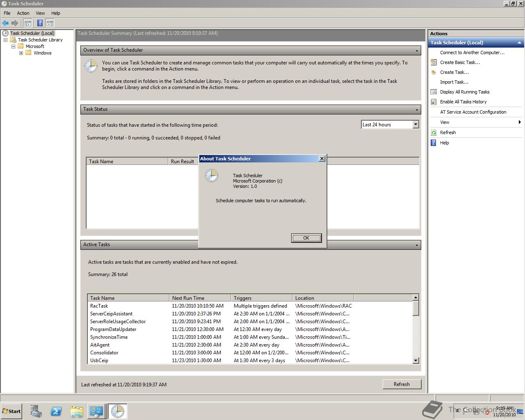525x420 pixels.
Task: Click the Back arrow toolbar icon
Action: [5, 23]
